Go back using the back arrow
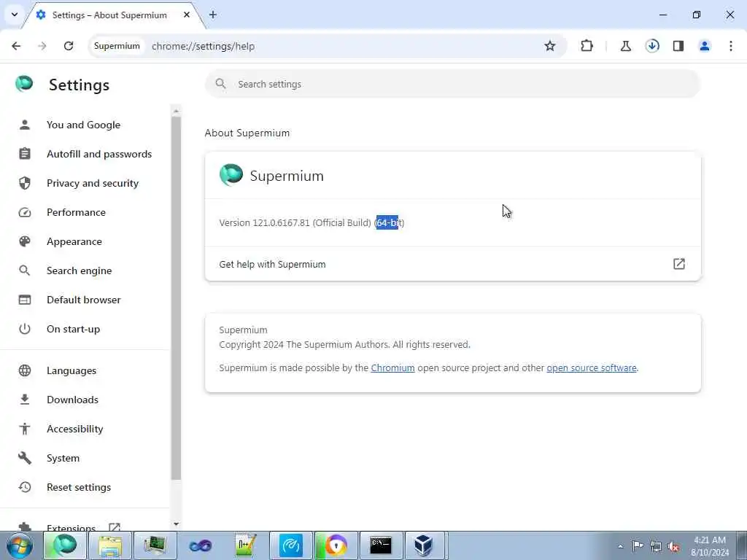This screenshot has width=747, height=560. tap(16, 46)
